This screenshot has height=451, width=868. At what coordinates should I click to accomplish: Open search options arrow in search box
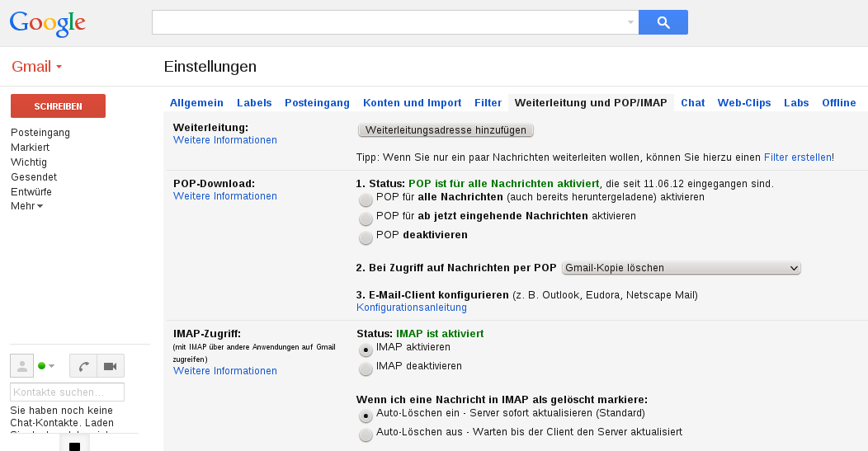click(630, 22)
